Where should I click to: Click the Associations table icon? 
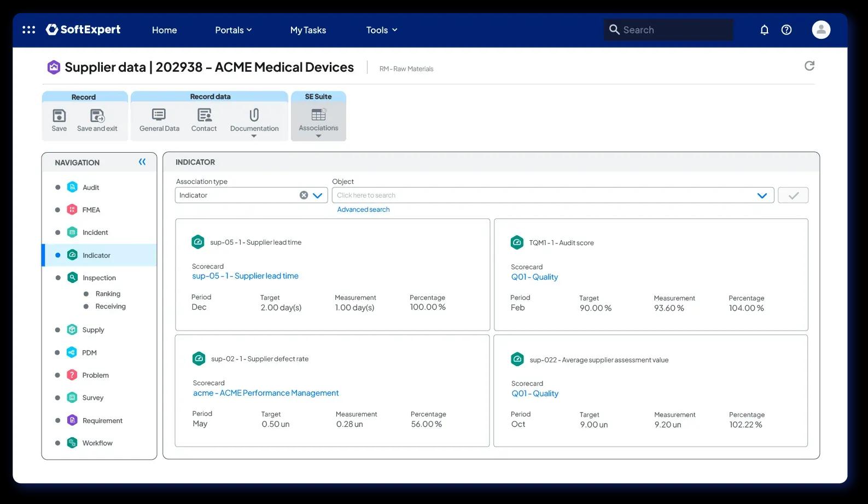[318, 114]
